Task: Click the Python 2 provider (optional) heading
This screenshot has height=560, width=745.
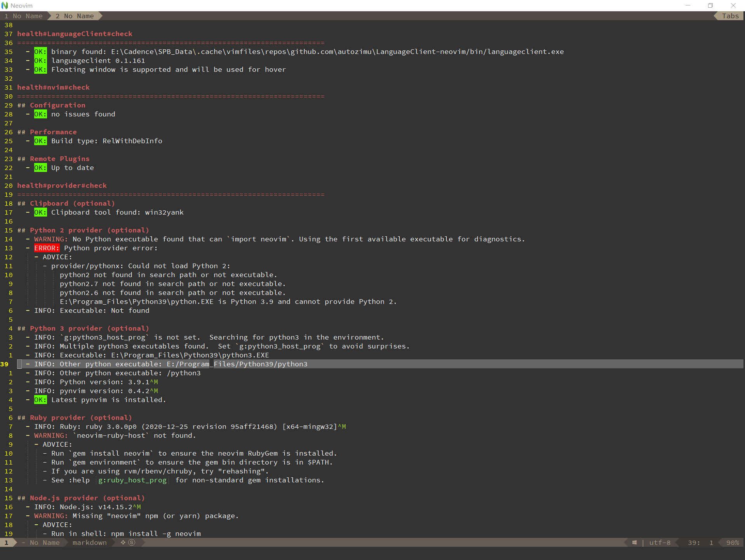Action: coord(89,230)
